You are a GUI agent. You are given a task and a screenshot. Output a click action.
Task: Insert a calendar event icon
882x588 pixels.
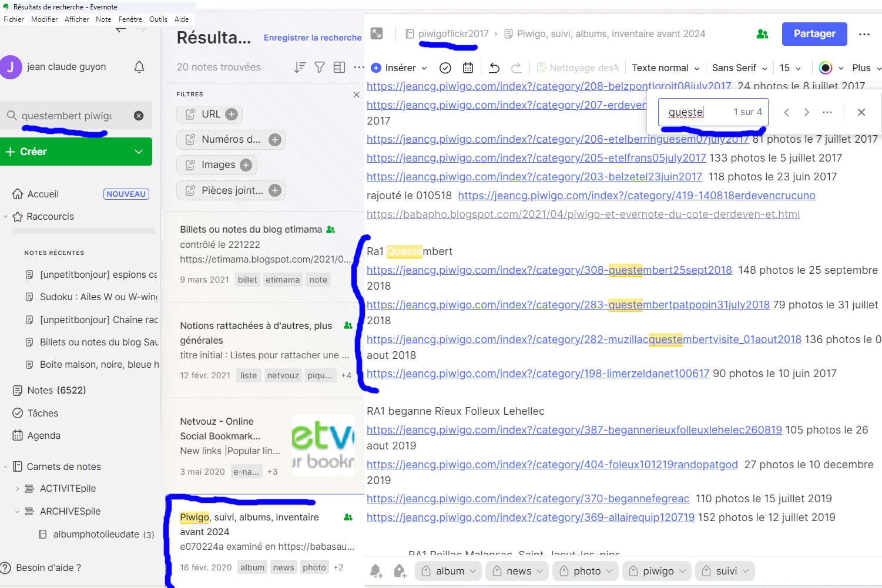tap(468, 68)
